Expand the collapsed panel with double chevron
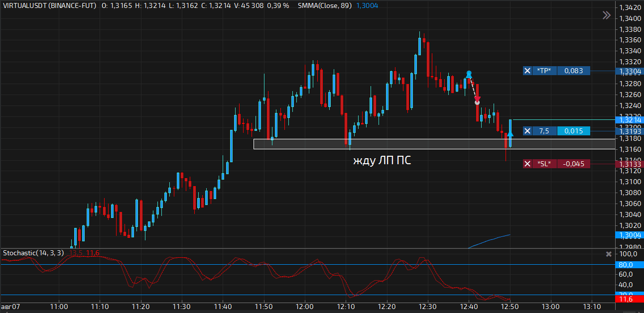The width and height of the screenshot is (644, 313). 606,15
